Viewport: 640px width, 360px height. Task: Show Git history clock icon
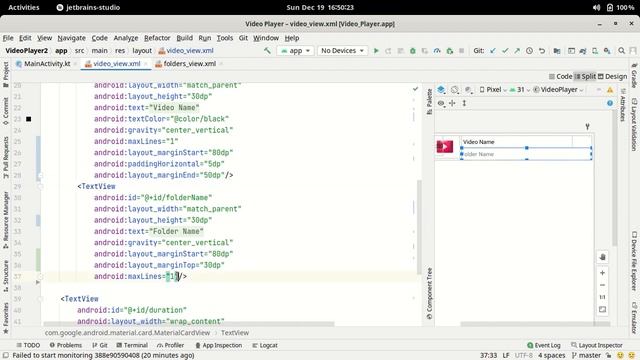(529, 51)
